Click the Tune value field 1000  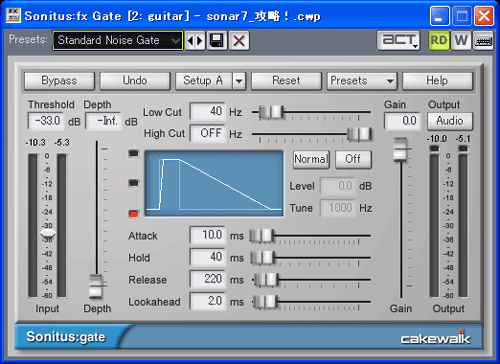click(338, 208)
